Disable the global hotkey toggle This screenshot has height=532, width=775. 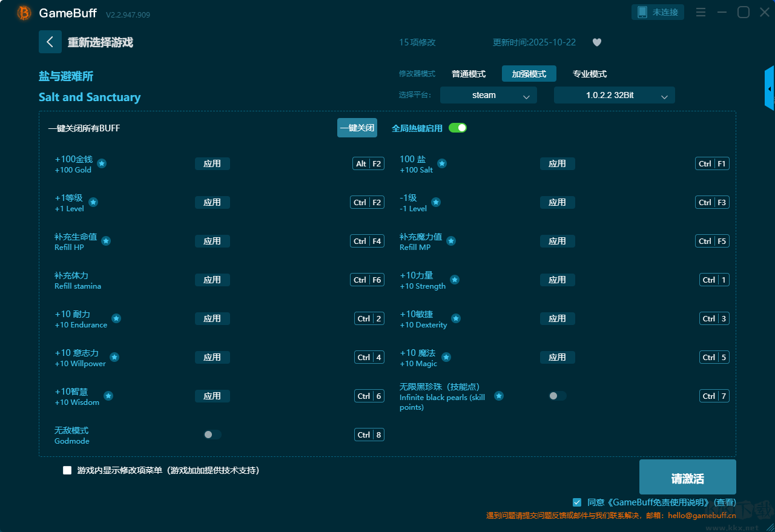click(x=458, y=128)
